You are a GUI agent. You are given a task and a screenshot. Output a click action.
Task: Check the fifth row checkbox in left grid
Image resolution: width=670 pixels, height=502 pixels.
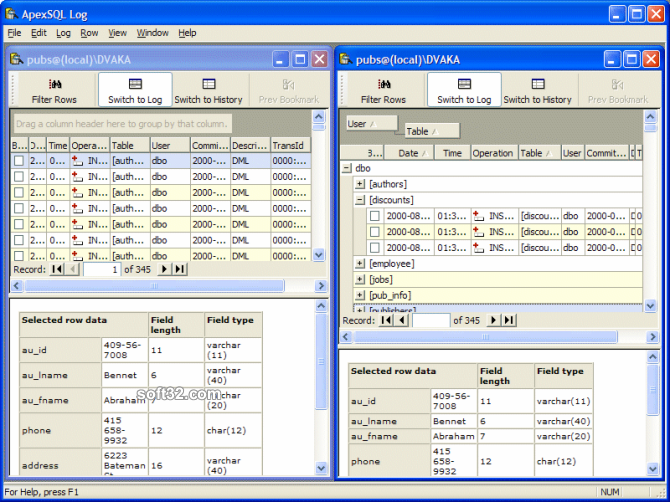19,224
